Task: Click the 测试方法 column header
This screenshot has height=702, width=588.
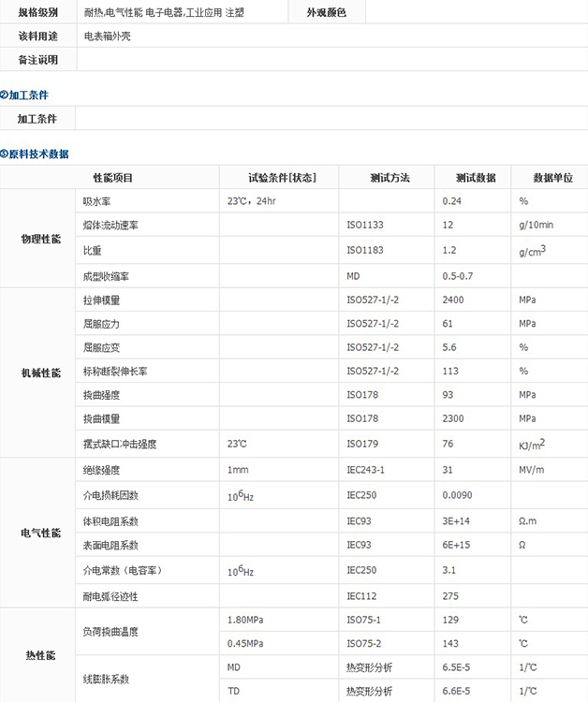Action: coord(390,178)
